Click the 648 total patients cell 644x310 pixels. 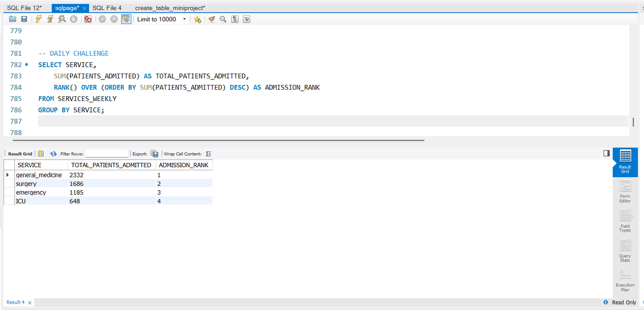(111, 201)
